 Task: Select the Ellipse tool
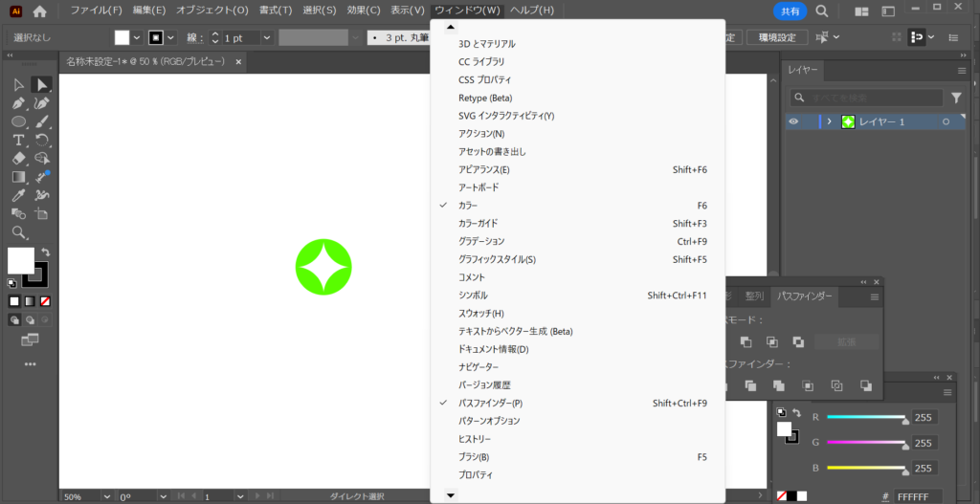coord(19,121)
